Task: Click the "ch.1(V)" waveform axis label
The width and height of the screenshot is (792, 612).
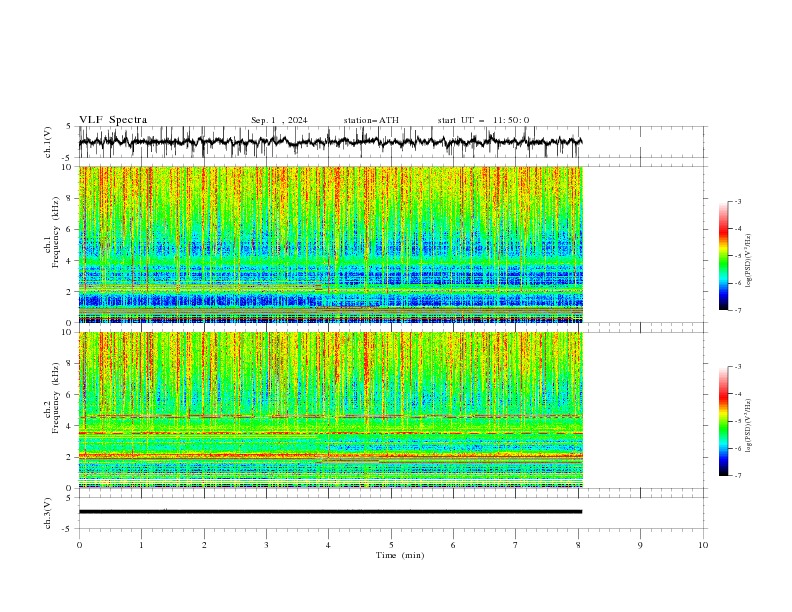Action: [x=48, y=142]
